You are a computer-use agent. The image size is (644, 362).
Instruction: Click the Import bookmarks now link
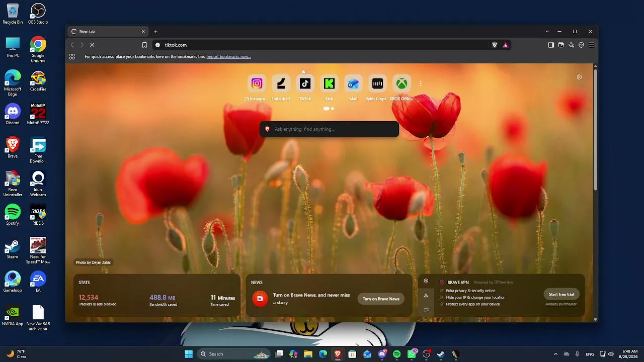coord(228,56)
